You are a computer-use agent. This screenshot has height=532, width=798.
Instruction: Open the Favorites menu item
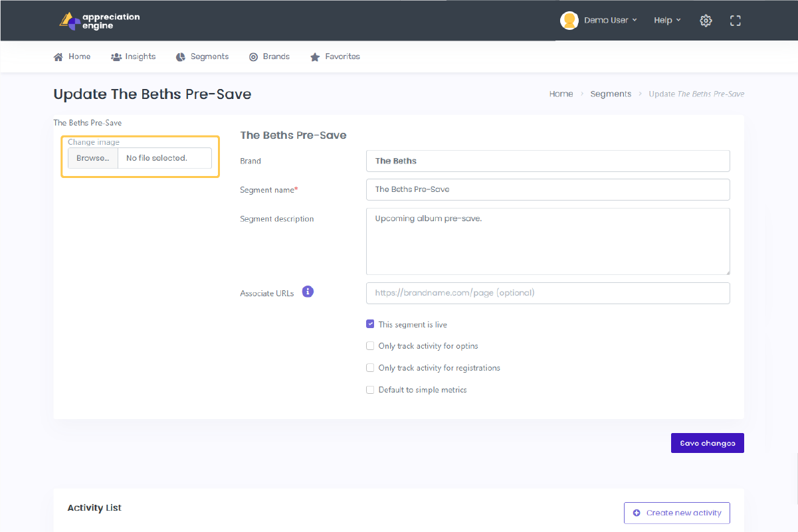[335, 57]
